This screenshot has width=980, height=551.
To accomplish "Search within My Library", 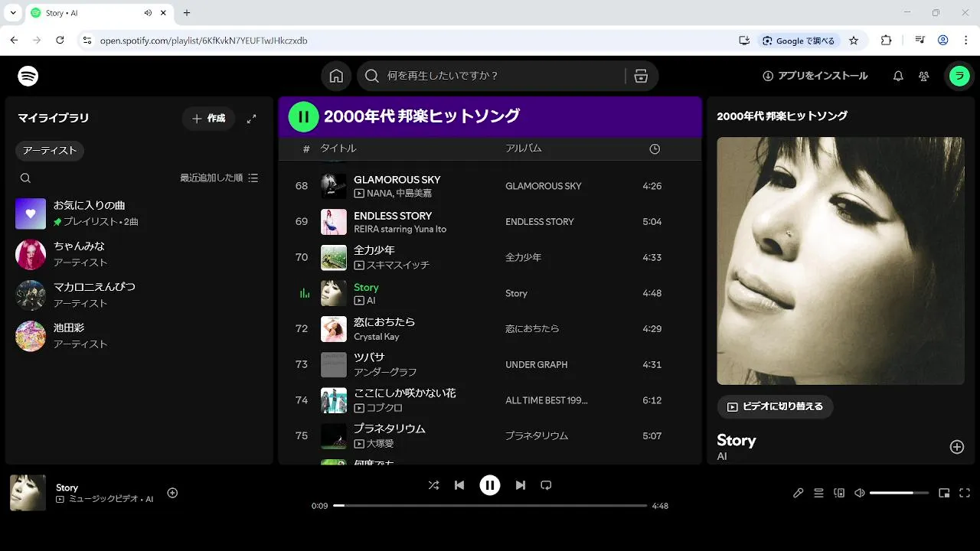I will pyautogui.click(x=25, y=178).
